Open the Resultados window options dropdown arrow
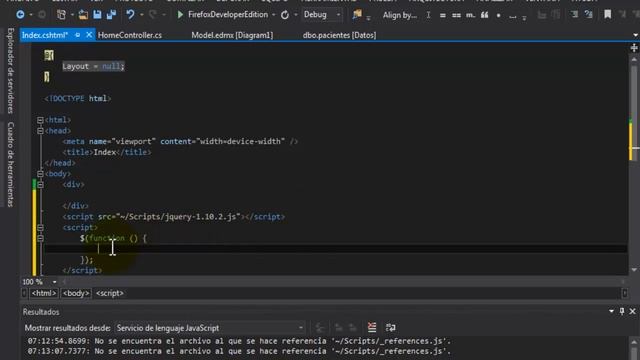The image size is (640, 360). pos(611,311)
